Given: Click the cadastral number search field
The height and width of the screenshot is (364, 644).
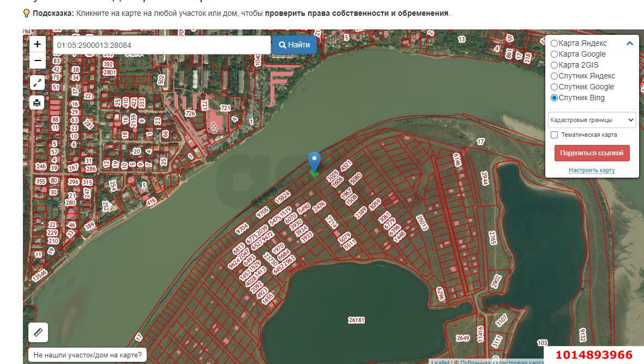Looking at the screenshot, I should click(162, 45).
